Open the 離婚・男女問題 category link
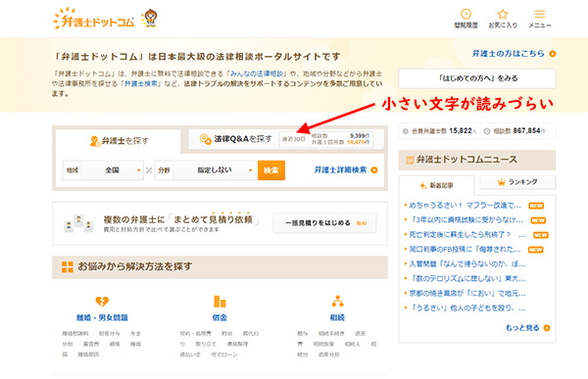588x379 pixels. (102, 317)
